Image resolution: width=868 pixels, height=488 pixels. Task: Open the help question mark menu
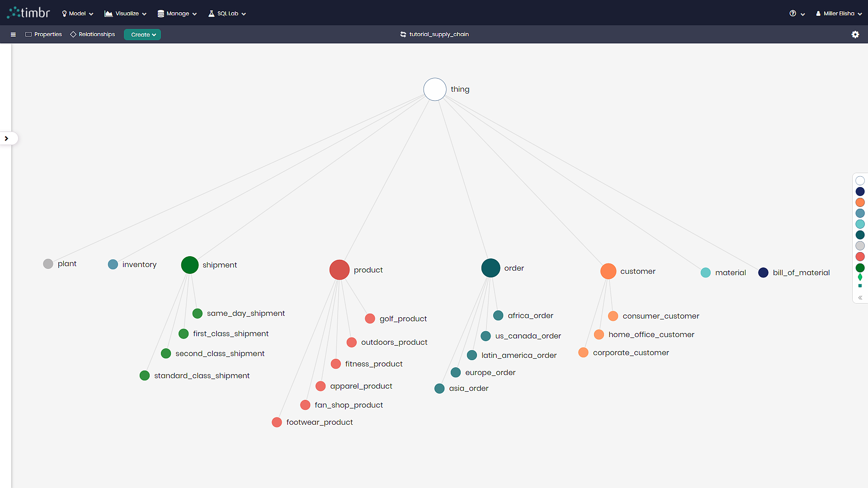click(x=797, y=14)
